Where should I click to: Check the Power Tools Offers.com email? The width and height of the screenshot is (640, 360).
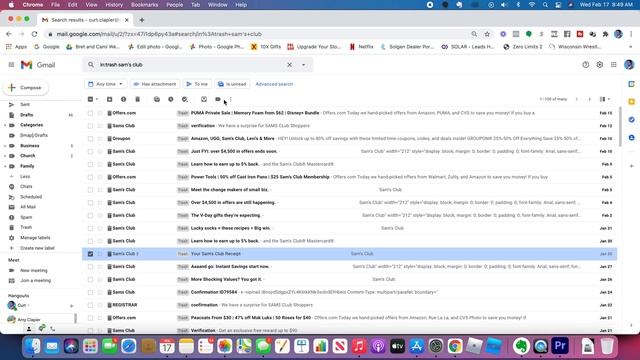[90, 177]
